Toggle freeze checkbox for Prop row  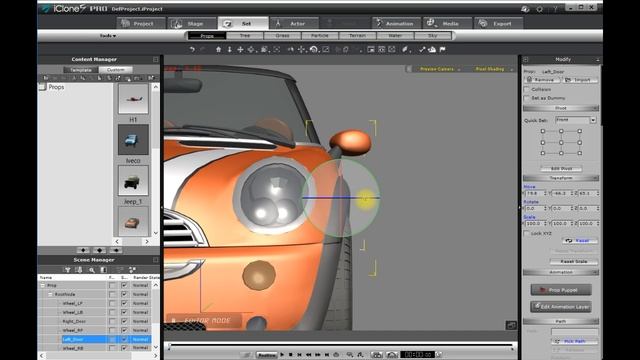click(112, 285)
